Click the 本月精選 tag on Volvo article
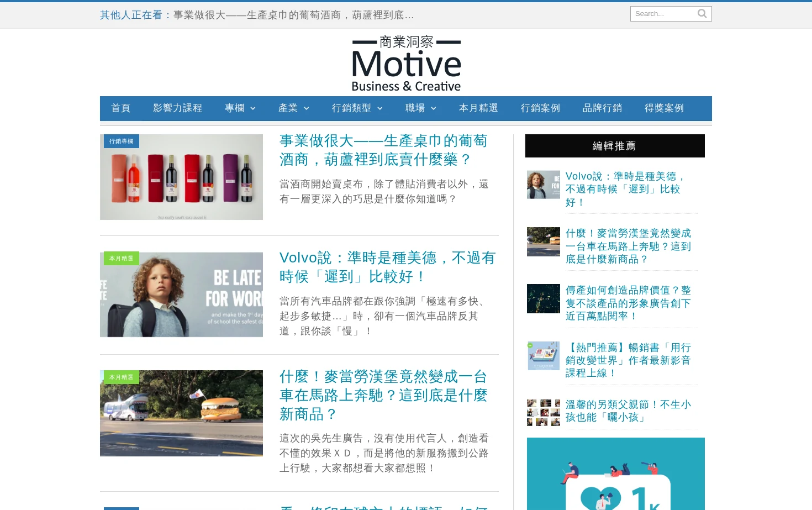Viewport: 812px width, 510px height. click(x=122, y=259)
